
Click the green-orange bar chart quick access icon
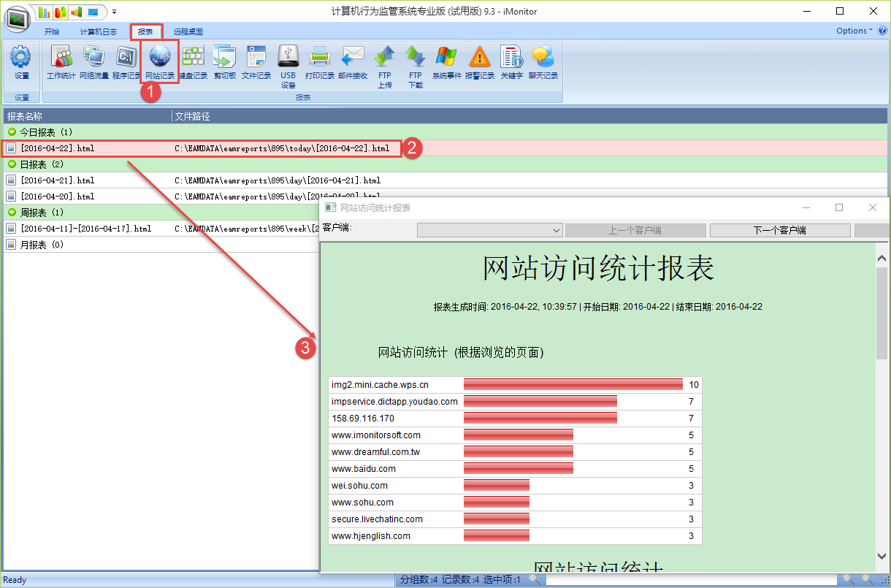click(45, 12)
